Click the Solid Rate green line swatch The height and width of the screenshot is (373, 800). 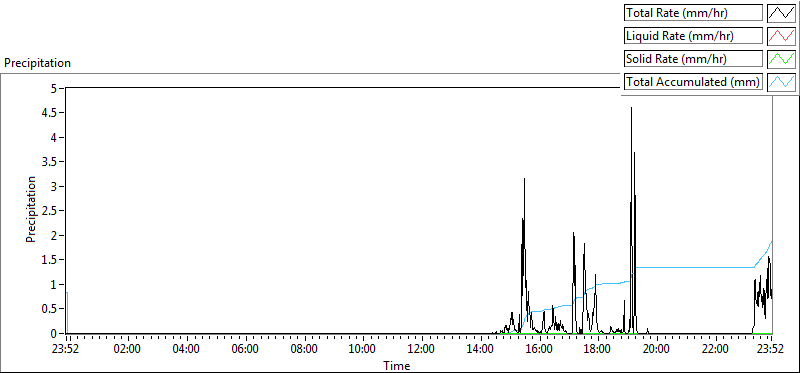coord(782,58)
